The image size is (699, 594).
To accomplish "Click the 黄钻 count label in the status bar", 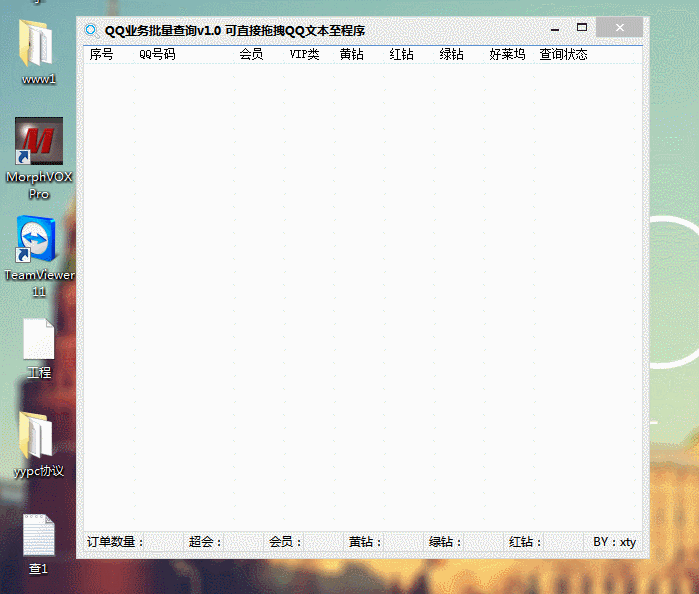I will 365,542.
